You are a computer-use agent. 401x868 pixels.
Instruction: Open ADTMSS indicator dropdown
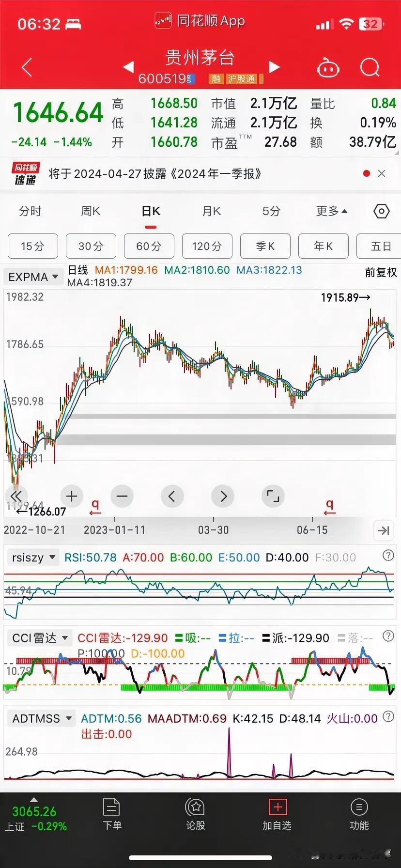click(x=42, y=718)
